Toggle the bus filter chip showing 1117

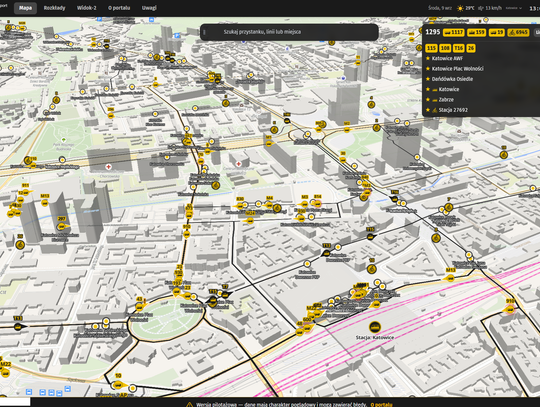tap(454, 32)
